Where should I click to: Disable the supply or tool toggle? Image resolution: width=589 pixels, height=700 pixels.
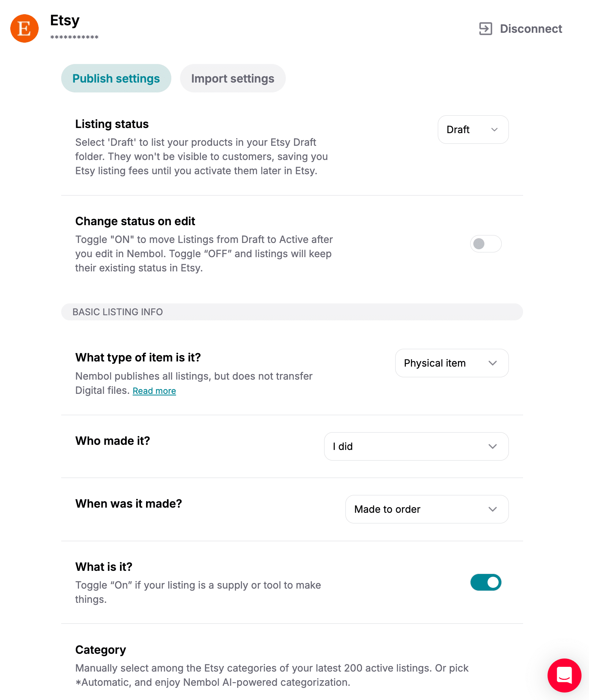(486, 582)
